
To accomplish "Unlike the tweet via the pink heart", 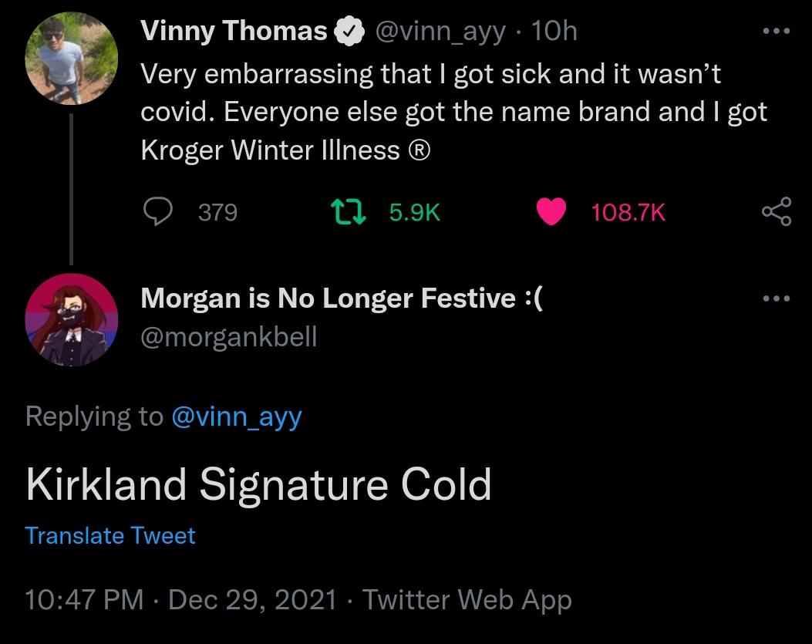I will (551, 211).
